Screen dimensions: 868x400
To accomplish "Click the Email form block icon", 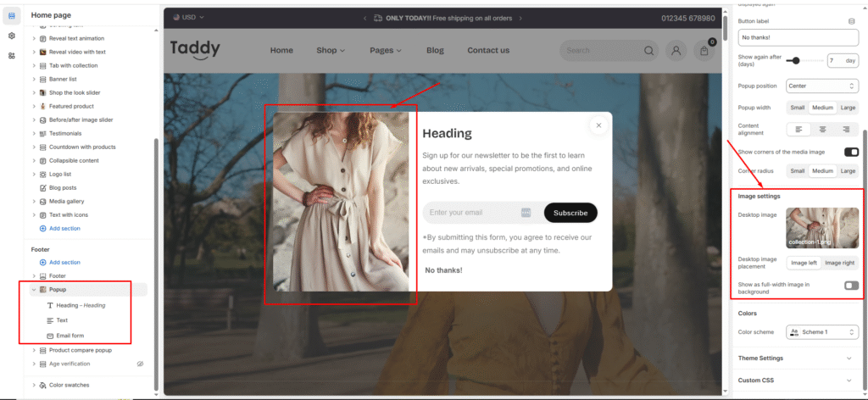I will pyautogui.click(x=50, y=336).
